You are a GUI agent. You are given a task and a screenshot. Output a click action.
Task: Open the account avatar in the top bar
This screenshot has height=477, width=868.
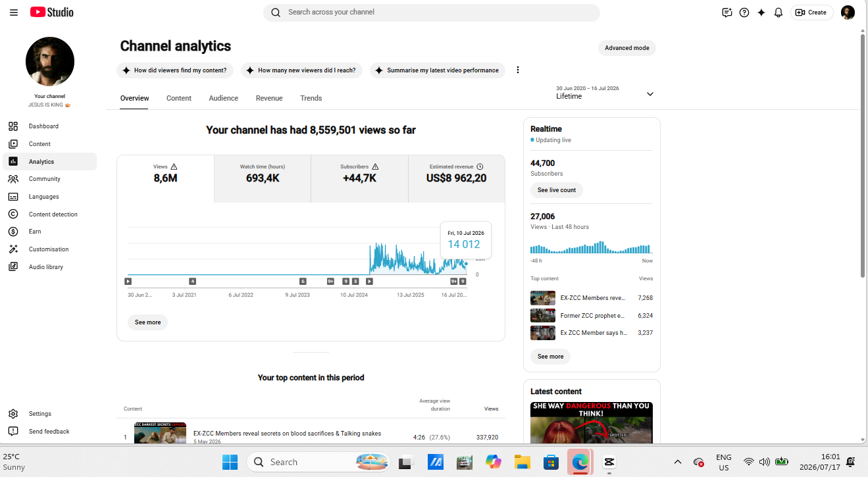(x=848, y=13)
